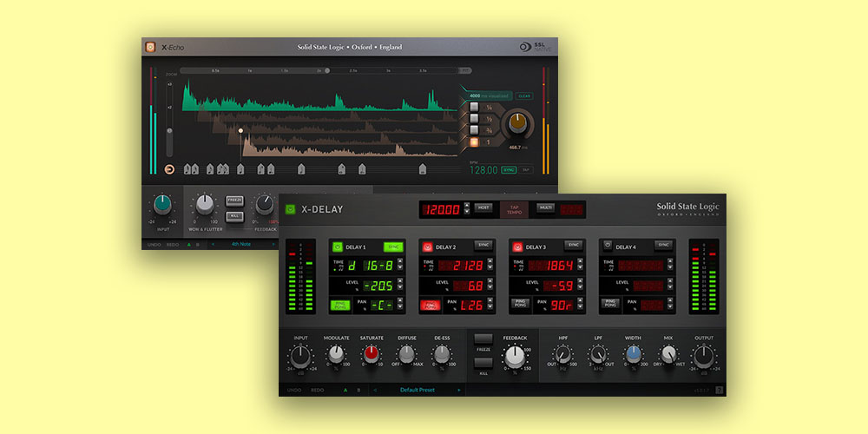Toggle the Delay 1 SYNC button
The height and width of the screenshot is (434, 868).
click(x=393, y=247)
